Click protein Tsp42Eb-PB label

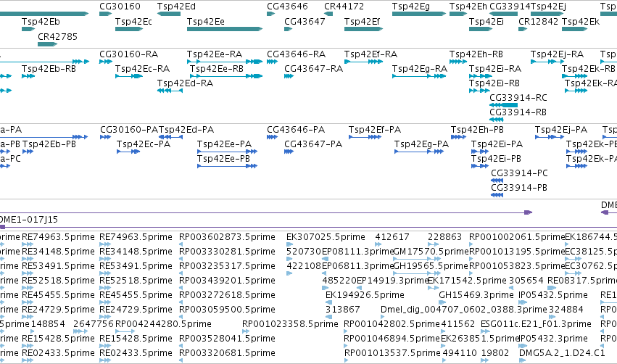[49, 144]
